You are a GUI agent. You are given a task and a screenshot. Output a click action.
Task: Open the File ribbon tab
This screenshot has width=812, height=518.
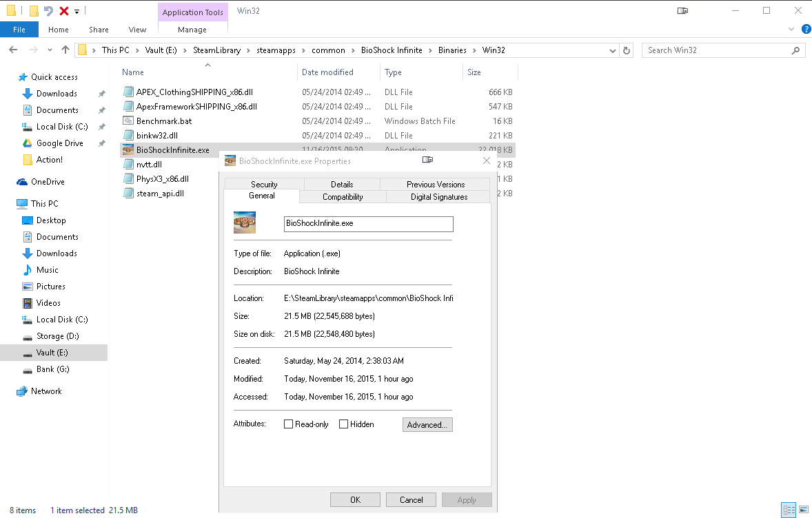click(x=19, y=30)
